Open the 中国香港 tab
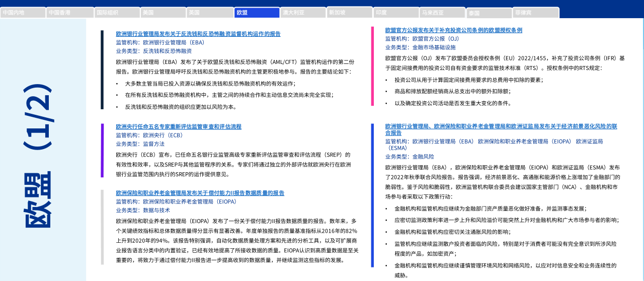 (69, 13)
